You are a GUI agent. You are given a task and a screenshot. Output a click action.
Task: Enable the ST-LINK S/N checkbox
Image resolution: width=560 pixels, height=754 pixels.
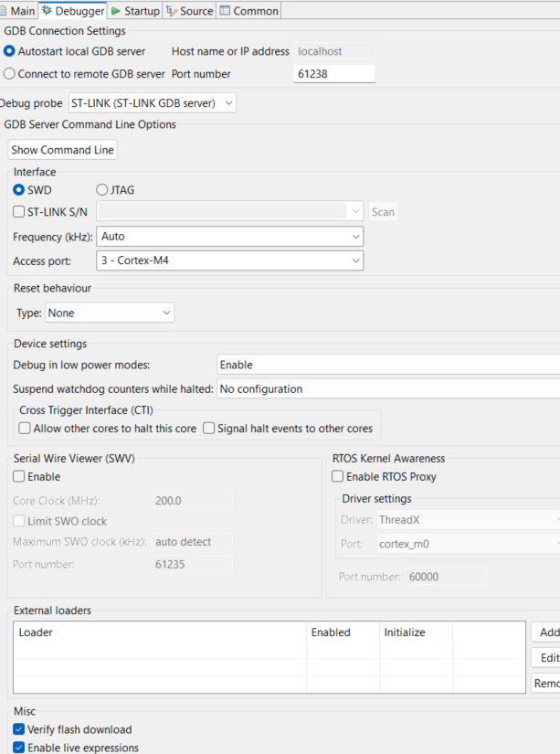click(19, 212)
